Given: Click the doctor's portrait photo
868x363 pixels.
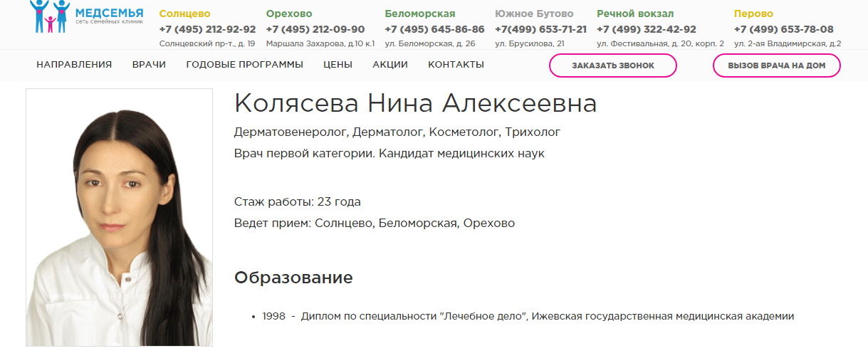Looking at the screenshot, I should 119,217.
